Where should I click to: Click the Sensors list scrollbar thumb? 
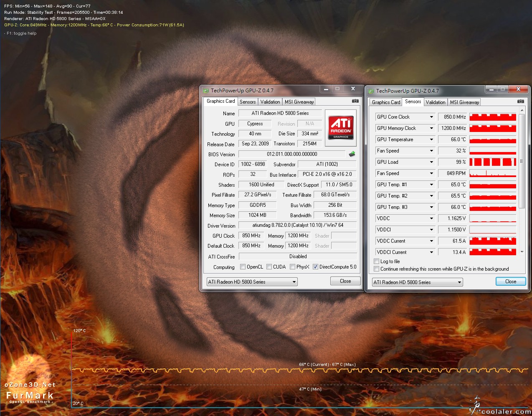pyautogui.click(x=522, y=161)
